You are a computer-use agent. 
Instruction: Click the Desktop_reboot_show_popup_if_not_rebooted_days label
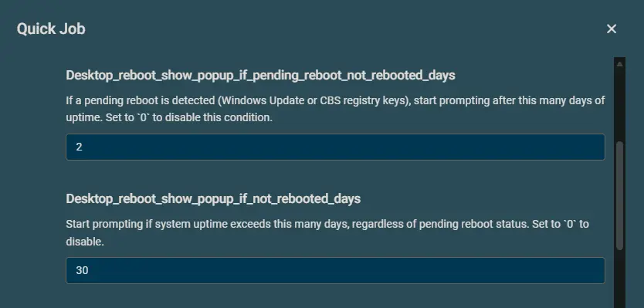click(x=213, y=198)
